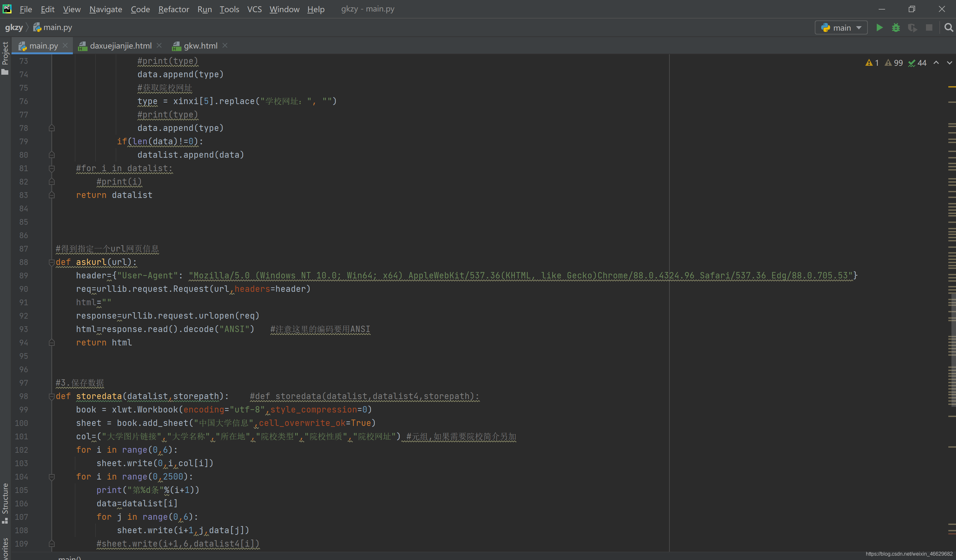956x560 pixels.
Task: Collapse the storedata function fold
Action: [x=51, y=396]
